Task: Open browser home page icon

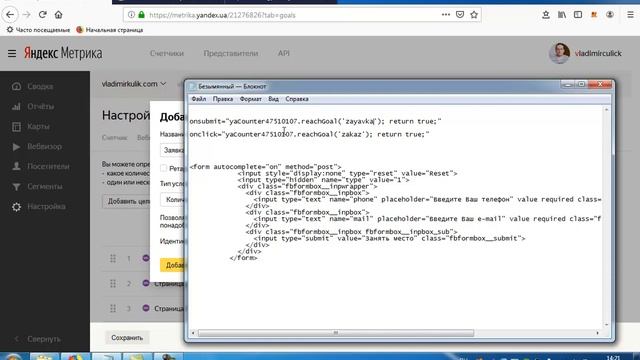Action: (x=58, y=15)
